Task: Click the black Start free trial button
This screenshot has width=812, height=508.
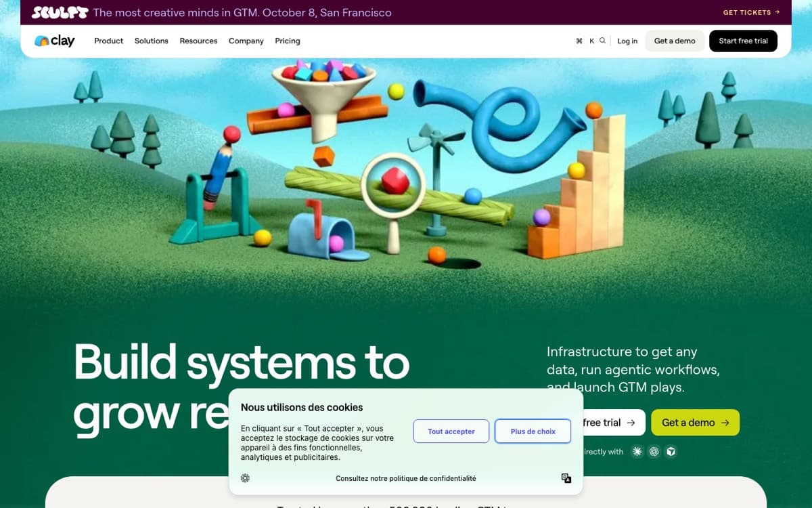Action: click(x=743, y=41)
